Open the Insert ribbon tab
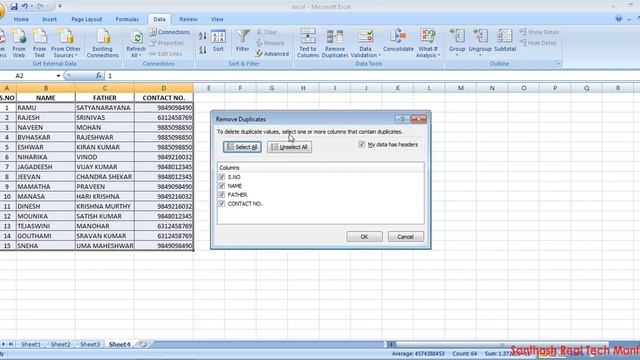The image size is (640, 360). 49,19
